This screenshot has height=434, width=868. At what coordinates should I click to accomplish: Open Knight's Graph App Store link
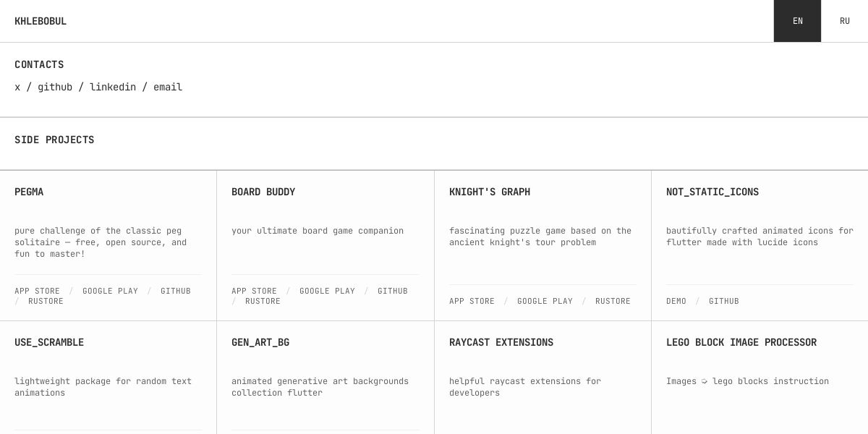472,301
